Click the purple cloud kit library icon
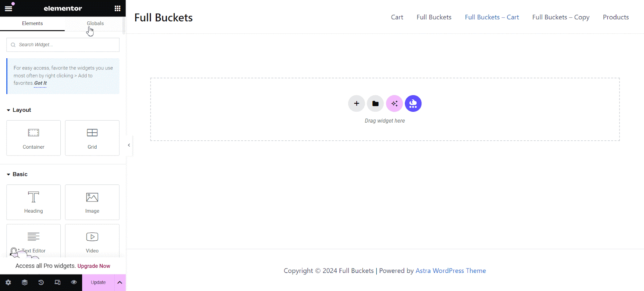 413,104
